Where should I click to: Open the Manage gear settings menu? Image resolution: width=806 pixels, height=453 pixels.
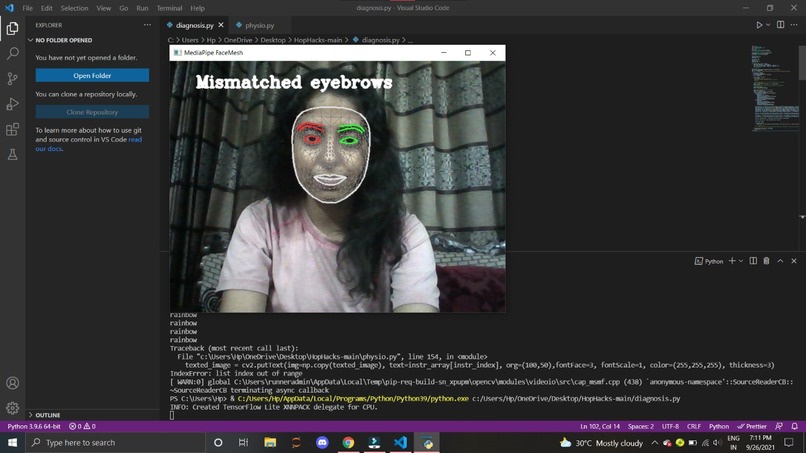pos(12,408)
